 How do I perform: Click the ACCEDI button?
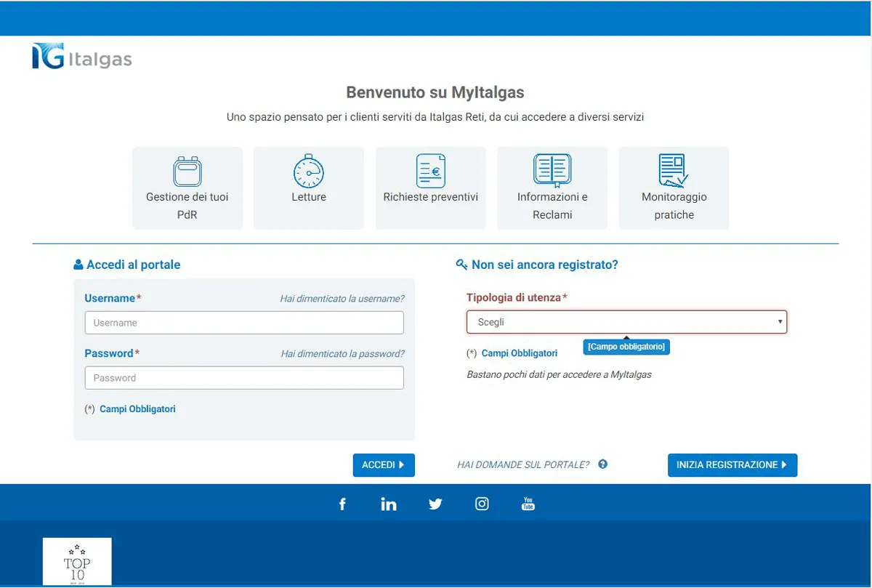[x=384, y=465]
